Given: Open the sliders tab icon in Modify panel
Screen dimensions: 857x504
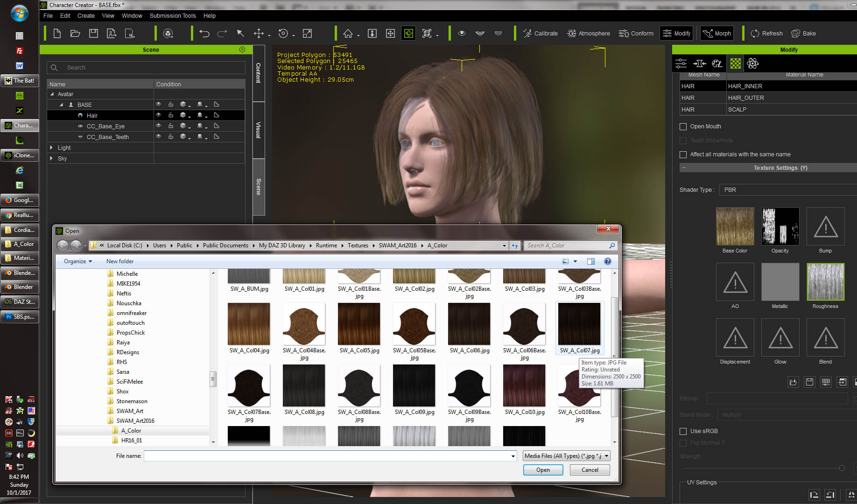Looking at the screenshot, I should tap(681, 63).
